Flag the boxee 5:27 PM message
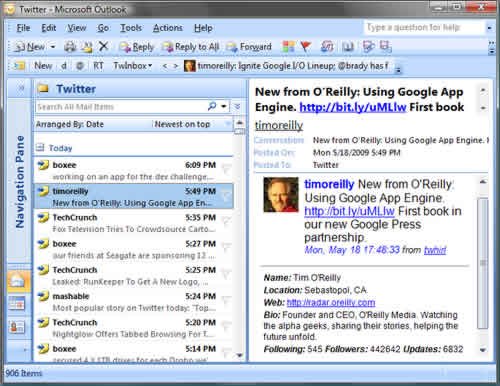This screenshot has width=500, height=386. pos(226,247)
